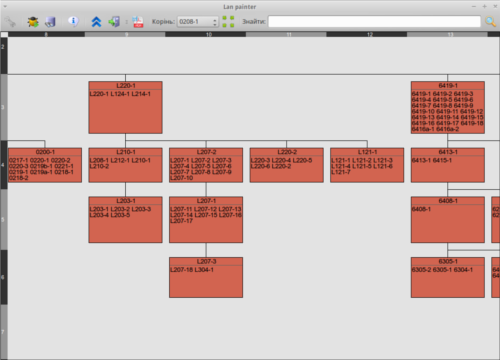Select the L121-1 node header
Image resolution: width=500 pixels, height=360 pixels.
click(x=367, y=152)
